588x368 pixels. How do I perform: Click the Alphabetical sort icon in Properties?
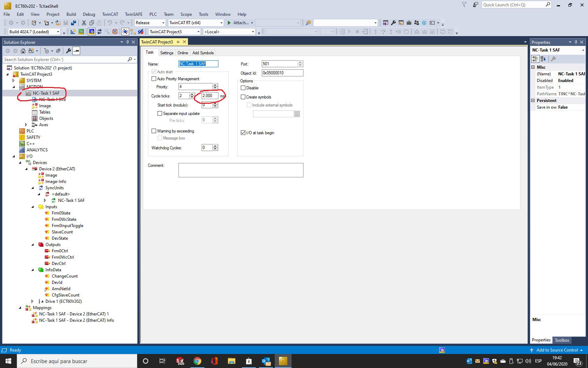543,59
